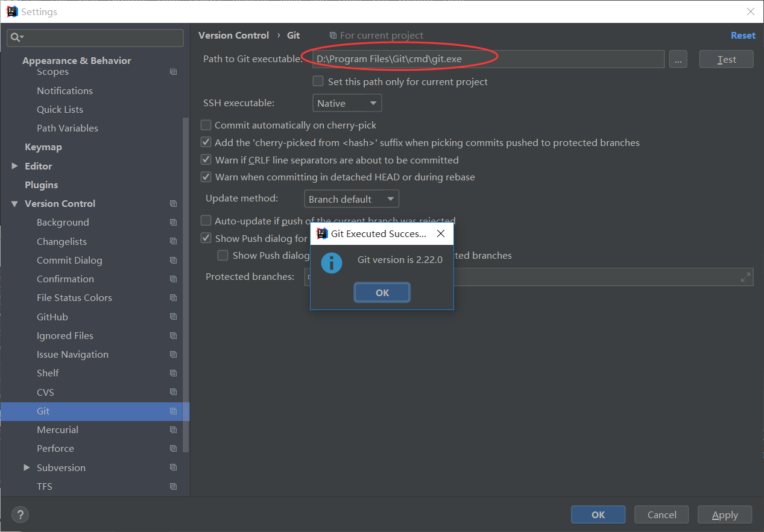Viewport: 764px width, 532px height.
Task: Click the project-level icon beside Background
Action: [173, 223]
